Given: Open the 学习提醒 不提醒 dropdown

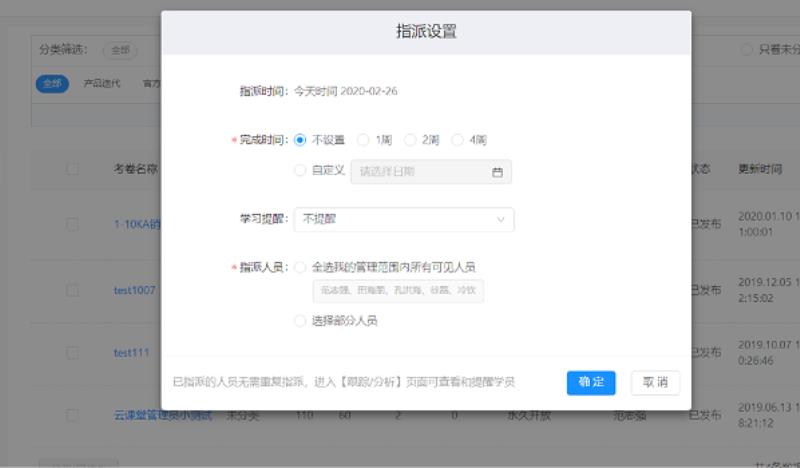Looking at the screenshot, I should pyautogui.click(x=404, y=219).
